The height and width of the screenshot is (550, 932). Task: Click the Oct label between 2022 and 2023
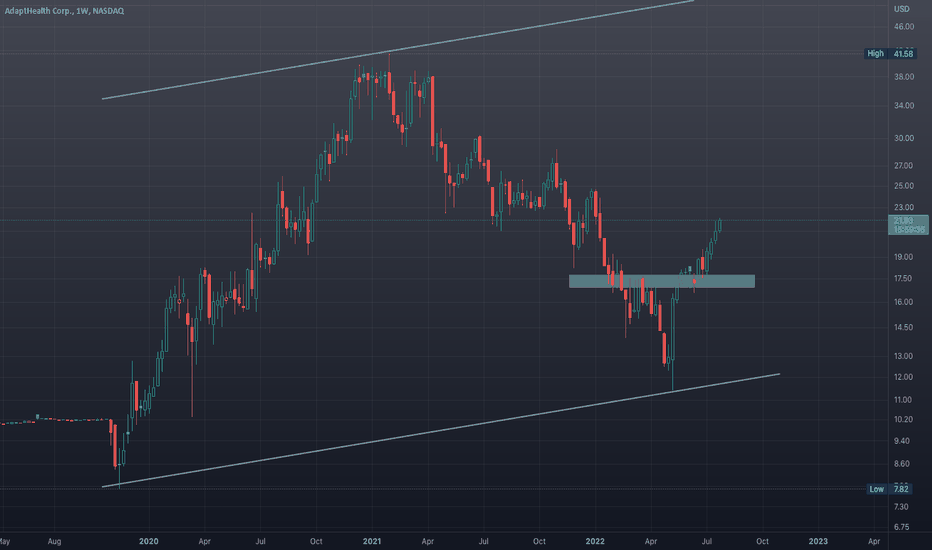tap(762, 541)
